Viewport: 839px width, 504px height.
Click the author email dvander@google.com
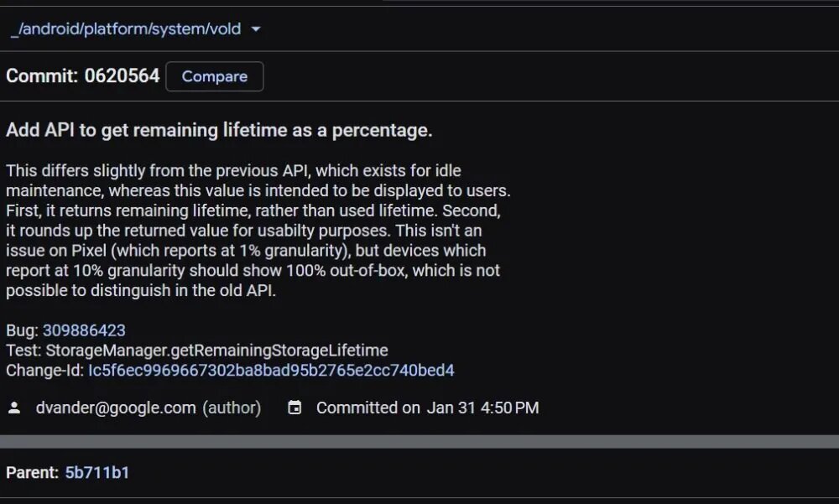116,408
